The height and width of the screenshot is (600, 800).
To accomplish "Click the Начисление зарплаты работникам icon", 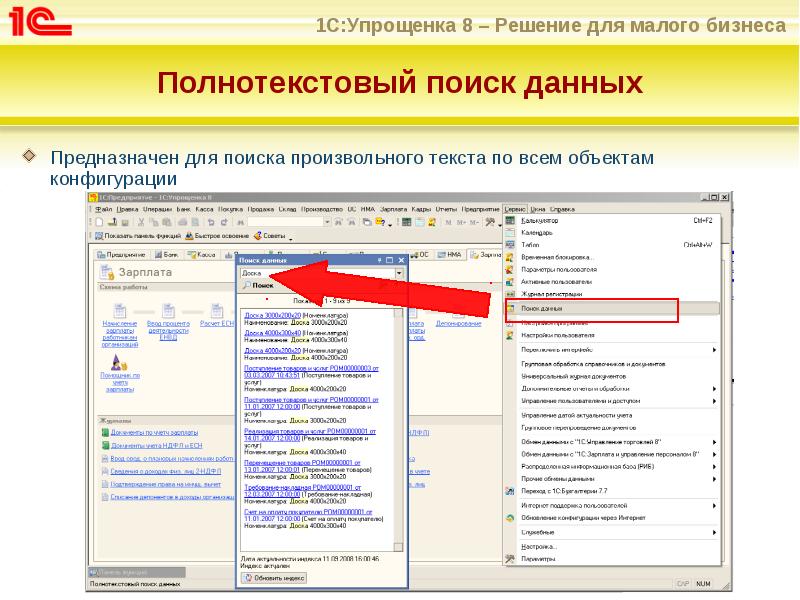I will coord(119,311).
